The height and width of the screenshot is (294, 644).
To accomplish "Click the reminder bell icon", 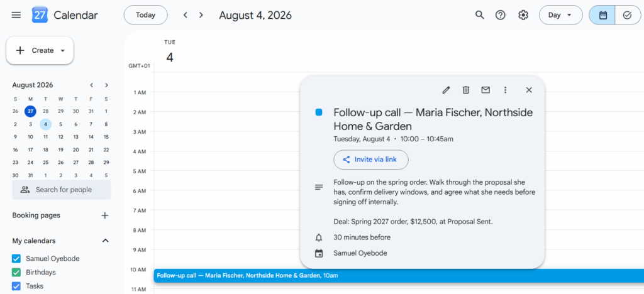I will pos(319,237).
